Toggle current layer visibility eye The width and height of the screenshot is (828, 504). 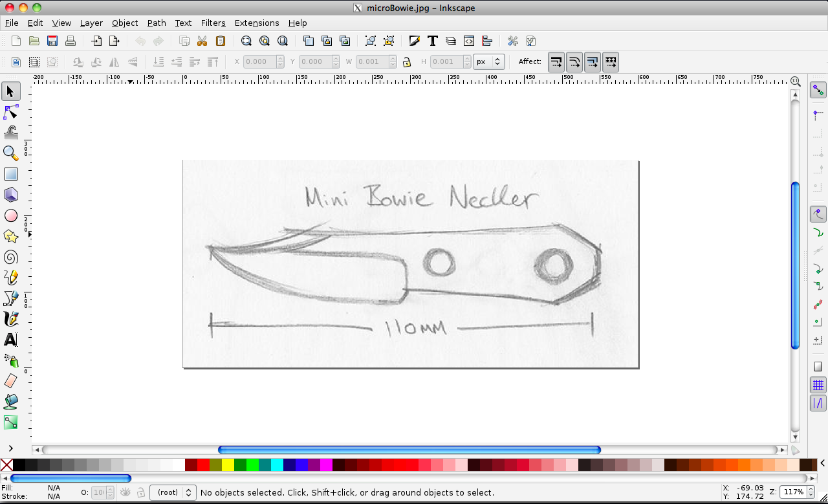(125, 492)
